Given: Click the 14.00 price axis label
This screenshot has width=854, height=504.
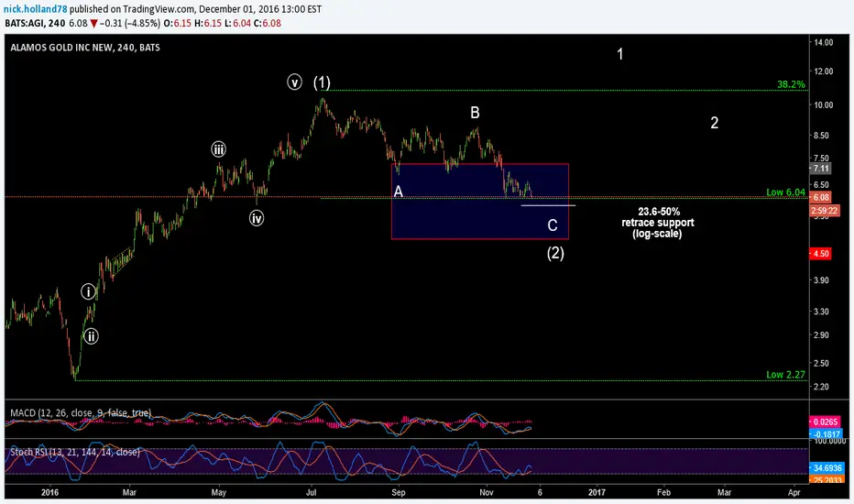Looking at the screenshot, I should 824,42.
